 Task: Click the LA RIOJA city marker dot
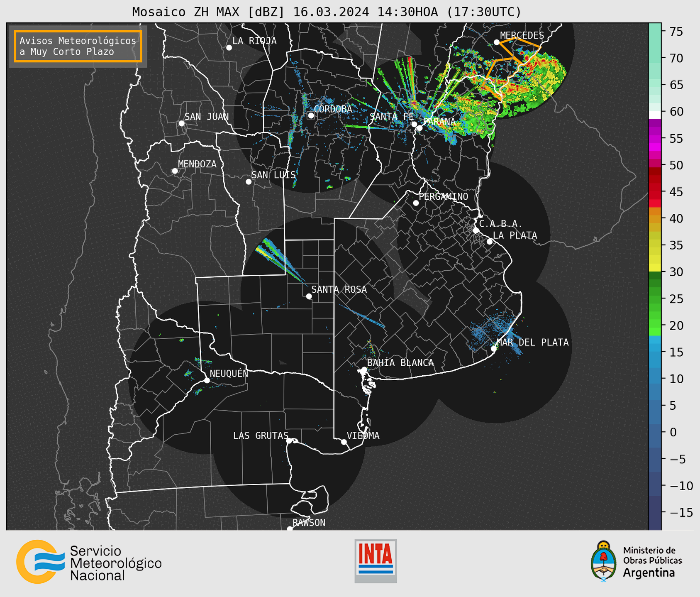pos(229,48)
